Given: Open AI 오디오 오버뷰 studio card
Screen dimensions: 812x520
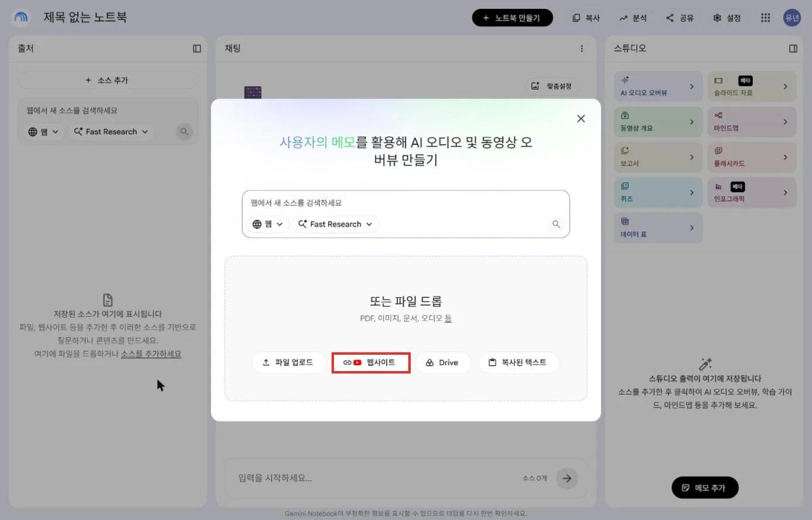Looking at the screenshot, I should 658,87.
